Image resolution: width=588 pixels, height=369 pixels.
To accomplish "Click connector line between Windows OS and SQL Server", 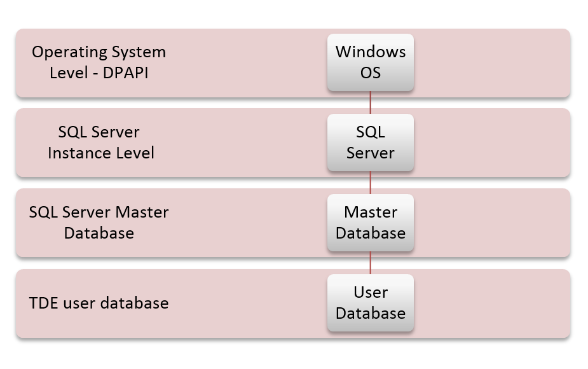I will pos(371,102).
